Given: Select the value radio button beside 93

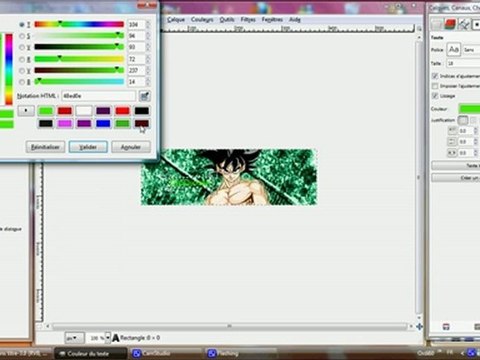Looking at the screenshot, I should click(22, 47).
